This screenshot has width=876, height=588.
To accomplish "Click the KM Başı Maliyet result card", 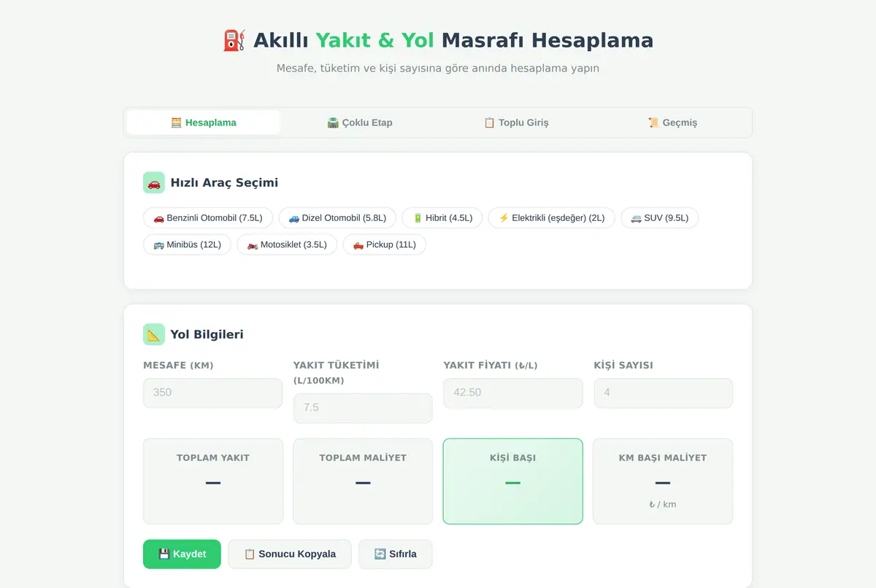I will (663, 481).
